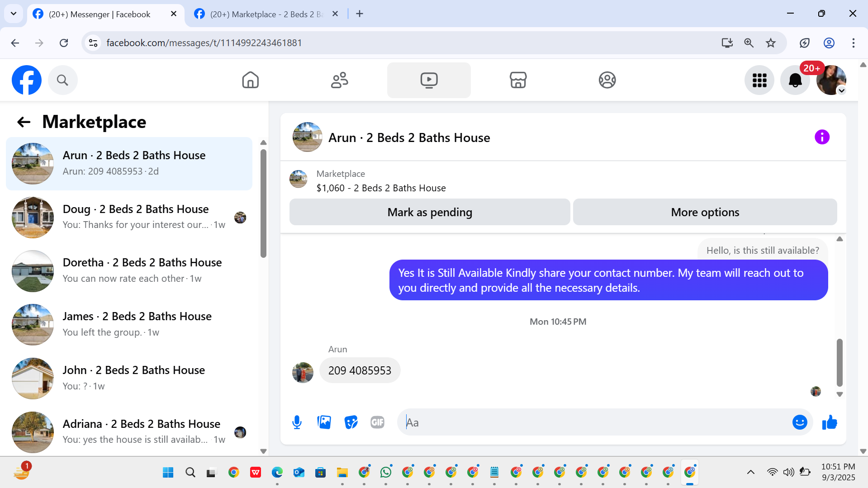The width and height of the screenshot is (868, 488).
Task: Open James 2 Beds 2 Baths conversation
Action: click(x=129, y=325)
